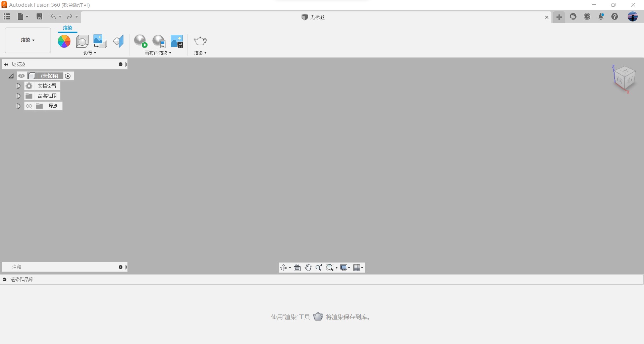
Task: Select the Pan hand tool
Action: click(308, 268)
